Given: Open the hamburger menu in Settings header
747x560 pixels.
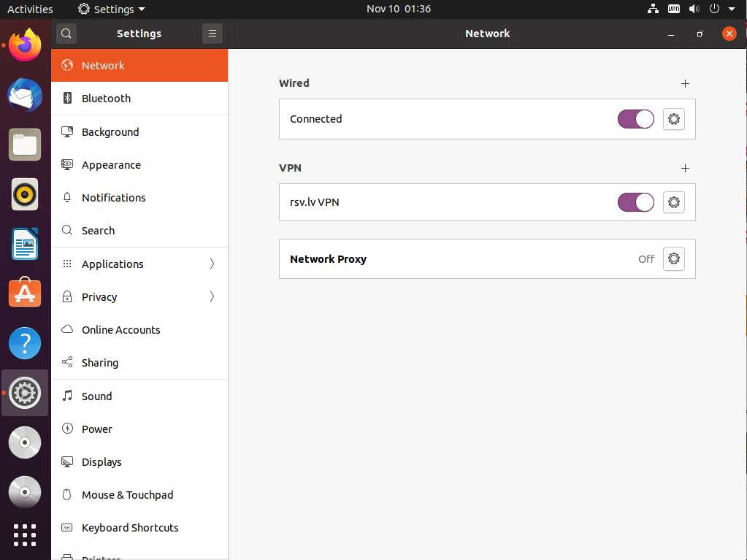Looking at the screenshot, I should (x=212, y=34).
